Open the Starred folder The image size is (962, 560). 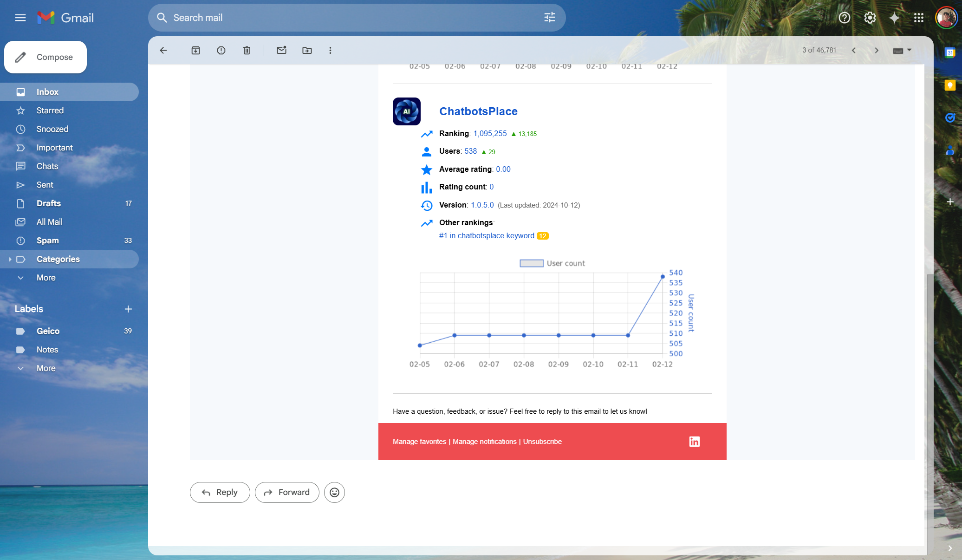[x=69, y=111]
